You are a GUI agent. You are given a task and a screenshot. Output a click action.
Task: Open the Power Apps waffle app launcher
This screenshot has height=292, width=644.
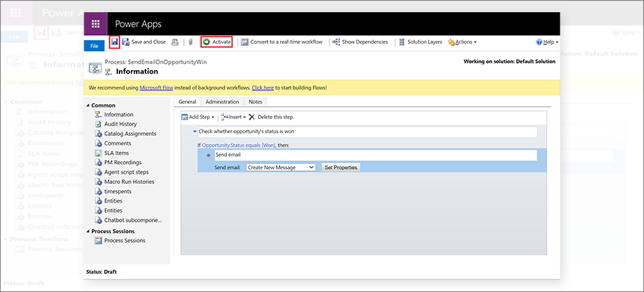point(96,24)
